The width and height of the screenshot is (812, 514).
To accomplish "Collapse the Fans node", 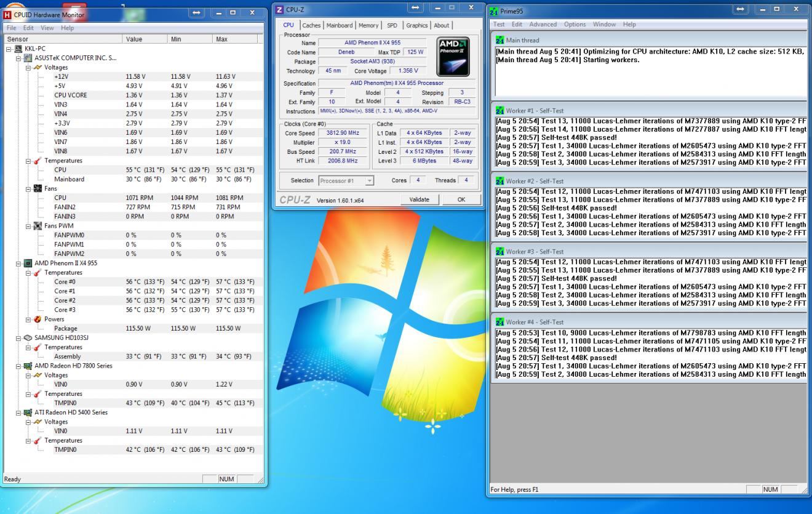I will [28, 188].
